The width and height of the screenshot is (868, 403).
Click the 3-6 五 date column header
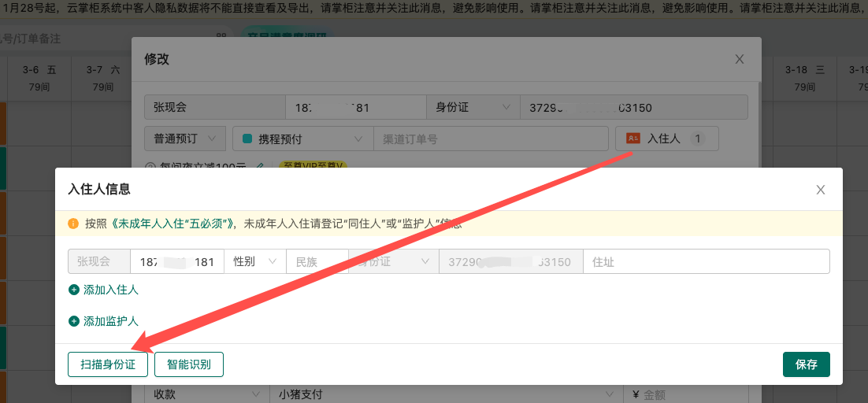[39, 78]
